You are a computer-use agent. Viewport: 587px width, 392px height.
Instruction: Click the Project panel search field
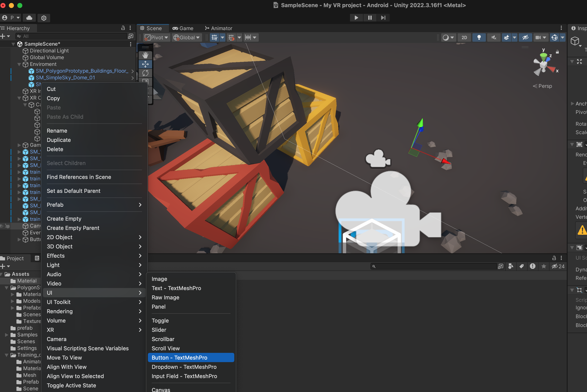point(434,266)
